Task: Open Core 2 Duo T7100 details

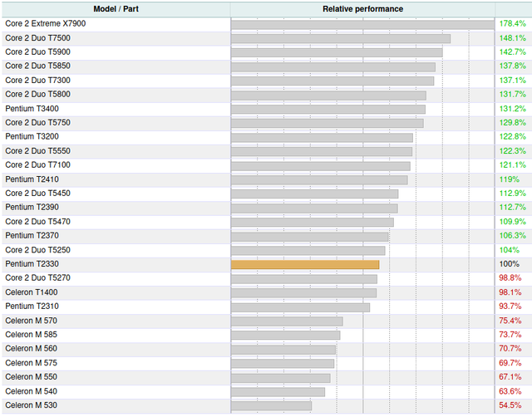Action: 37,164
